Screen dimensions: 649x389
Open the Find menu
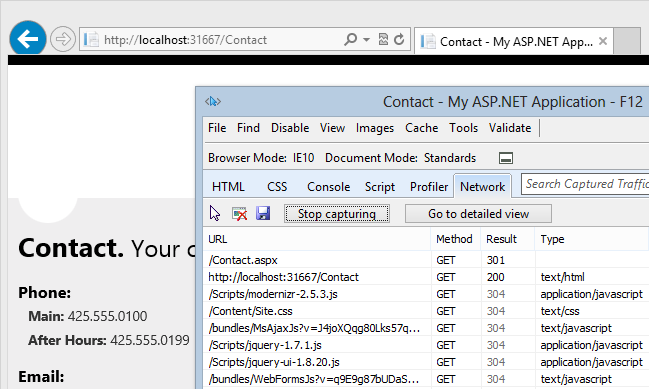pyautogui.click(x=248, y=128)
